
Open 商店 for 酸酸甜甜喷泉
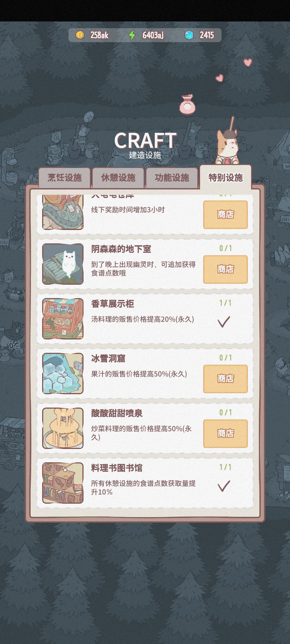[x=225, y=433]
